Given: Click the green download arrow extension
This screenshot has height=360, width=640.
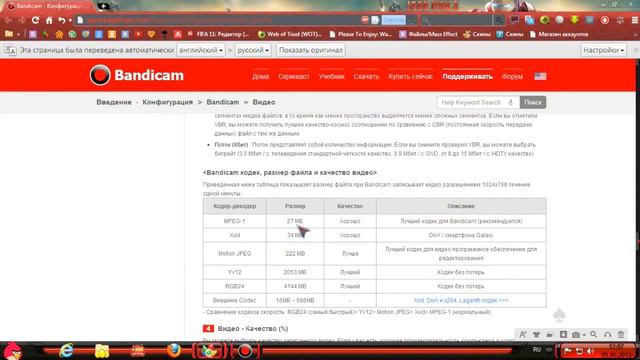Looking at the screenshot, I should (575, 20).
